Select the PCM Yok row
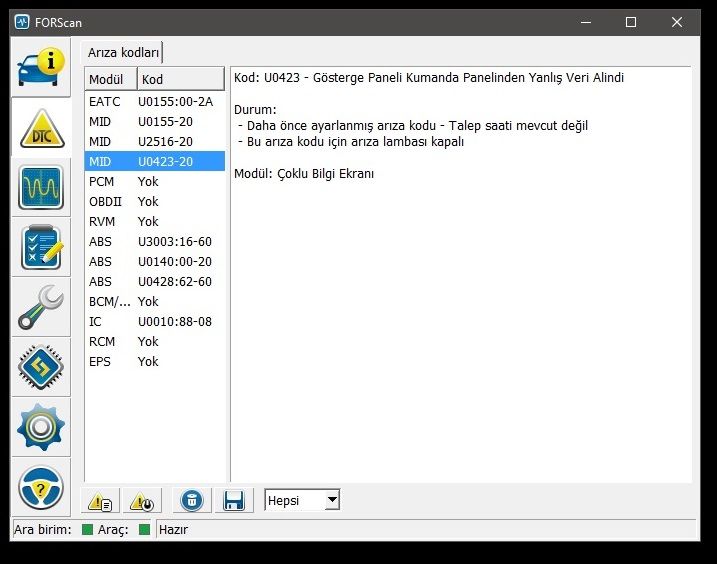Viewport: 717px width, 564px height. click(155, 182)
